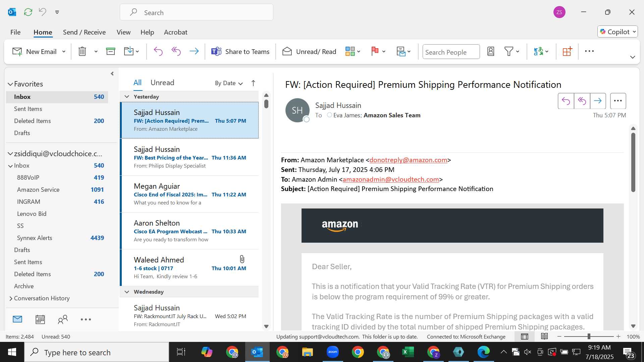Open the Help tab
Viewport: 644px width, 362px height.
point(147,32)
